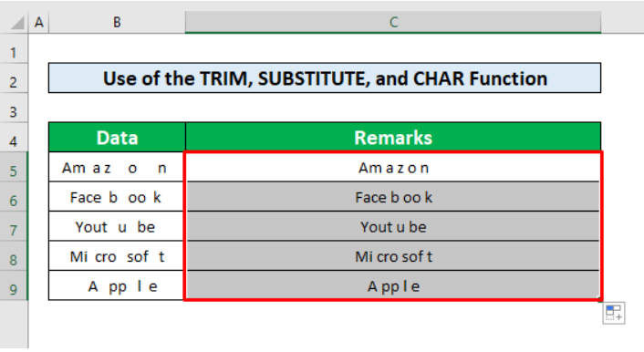
Task: Select row 1 header
Action: point(14,53)
